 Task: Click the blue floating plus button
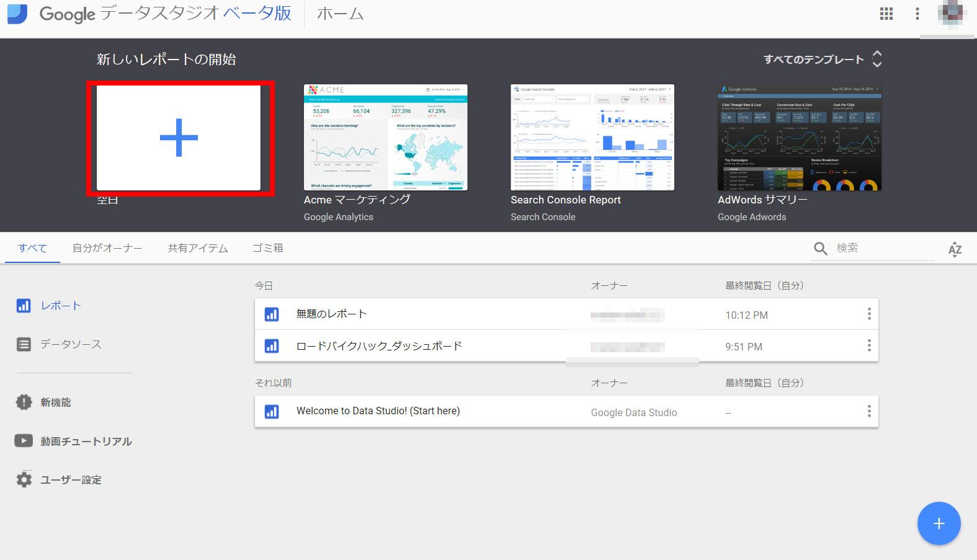pos(939,523)
